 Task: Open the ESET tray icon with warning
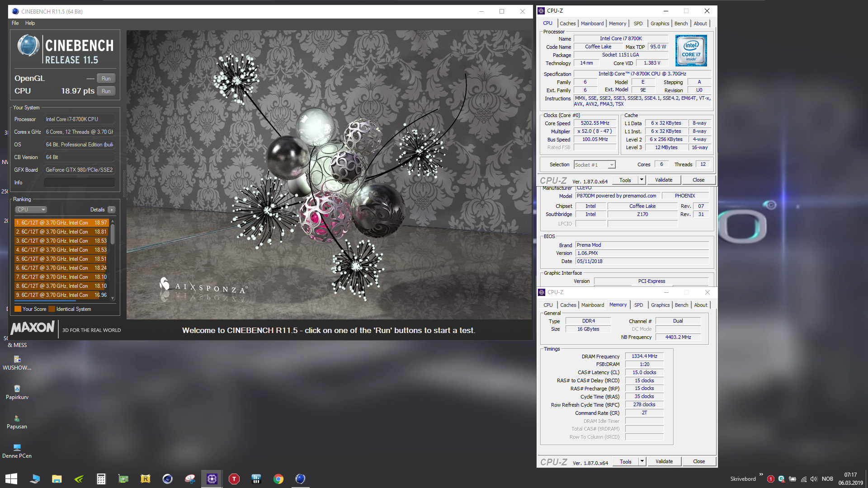pos(781,479)
